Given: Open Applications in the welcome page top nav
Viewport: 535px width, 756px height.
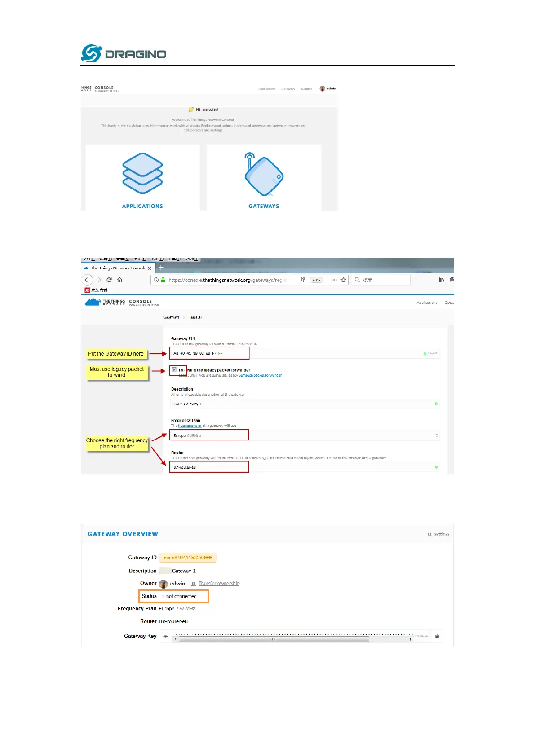Looking at the screenshot, I should (267, 89).
